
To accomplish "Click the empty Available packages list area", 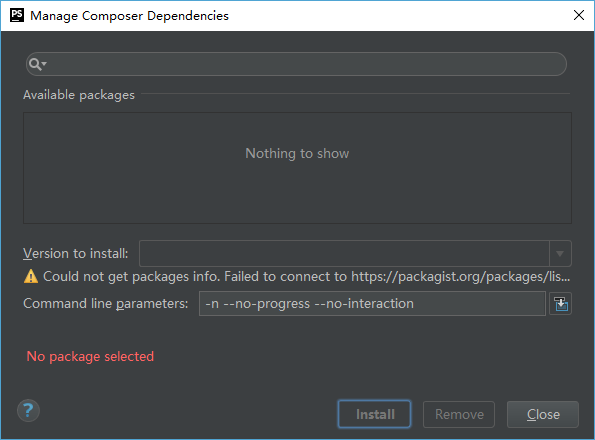I will point(298,168).
